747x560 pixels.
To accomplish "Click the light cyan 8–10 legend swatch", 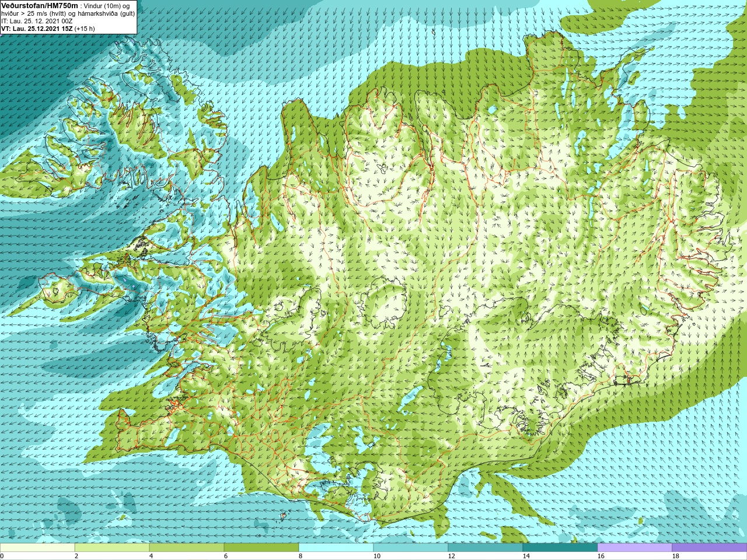I will [x=336, y=548].
